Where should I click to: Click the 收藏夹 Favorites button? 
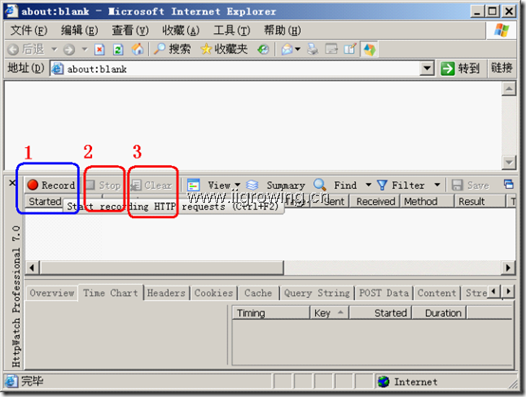[x=224, y=49]
